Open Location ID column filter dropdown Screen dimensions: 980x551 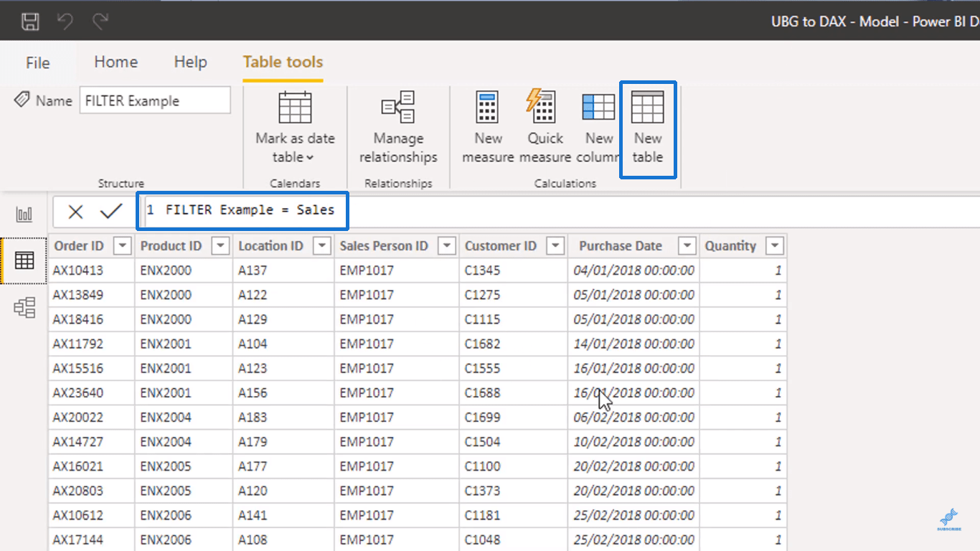321,246
